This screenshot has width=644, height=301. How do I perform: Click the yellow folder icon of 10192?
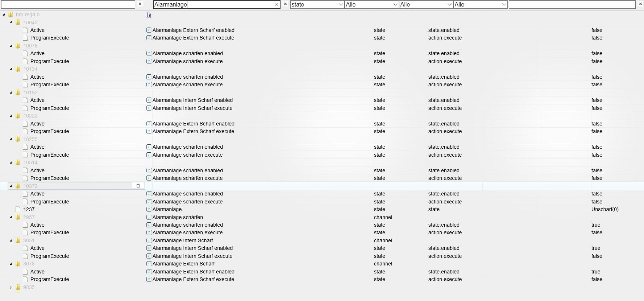click(x=18, y=92)
